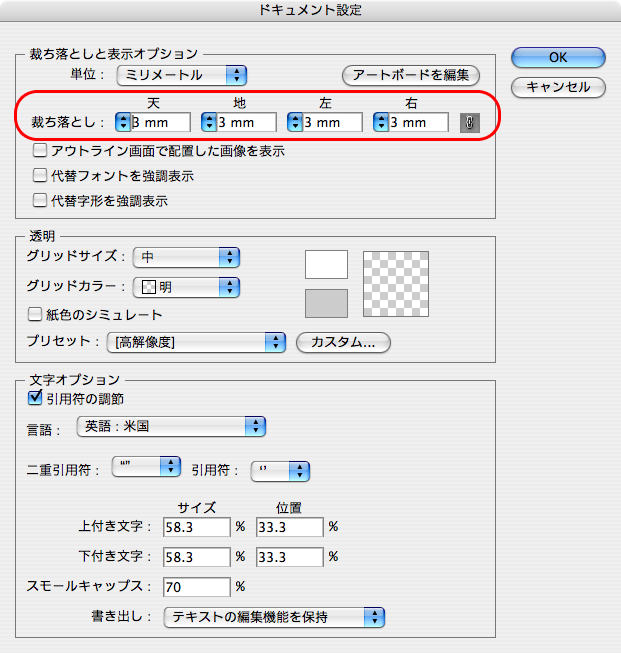Enable 代替フォントを強調表示 checkbox
The height and width of the screenshot is (653, 621).
pyautogui.click(x=40, y=175)
